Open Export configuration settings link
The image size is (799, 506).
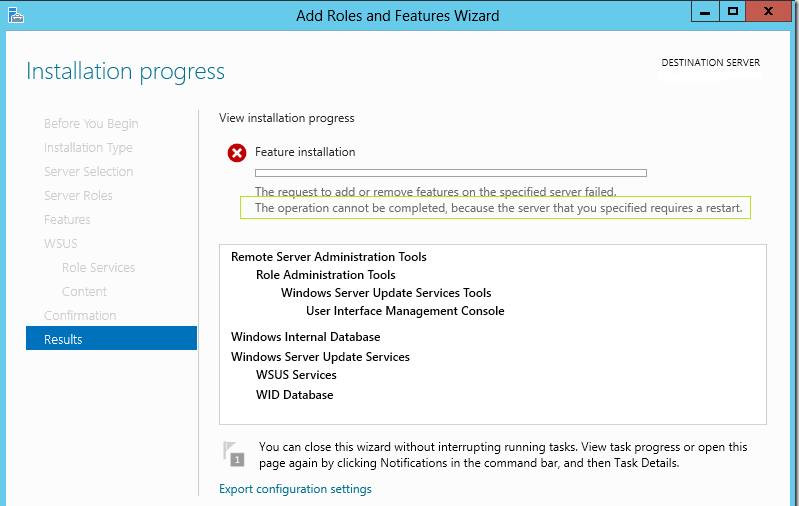click(295, 489)
